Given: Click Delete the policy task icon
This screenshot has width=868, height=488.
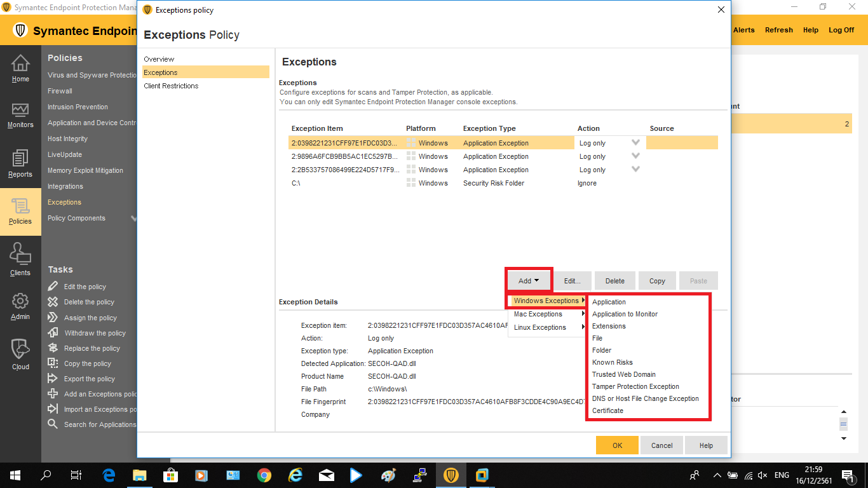Looking at the screenshot, I should (x=53, y=302).
